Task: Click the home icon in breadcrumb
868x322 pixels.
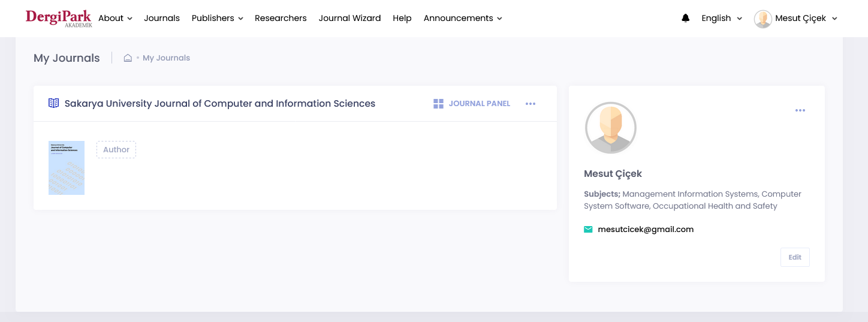Action: 128,58
